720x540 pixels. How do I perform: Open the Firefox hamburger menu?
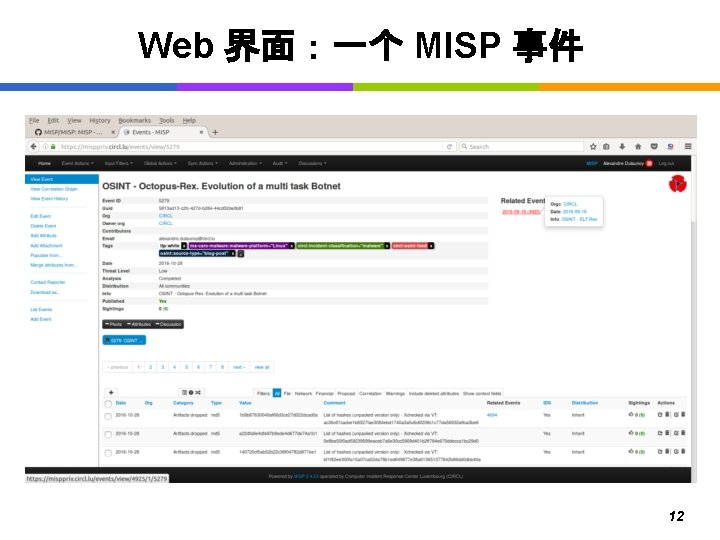[x=688, y=146]
